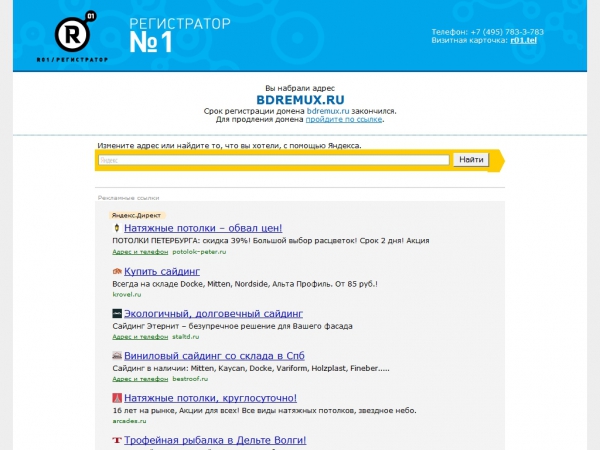Click the favicon beside "Натяжные потолки, круглосуточно!"
This screenshot has height=450, width=600.
(x=117, y=398)
